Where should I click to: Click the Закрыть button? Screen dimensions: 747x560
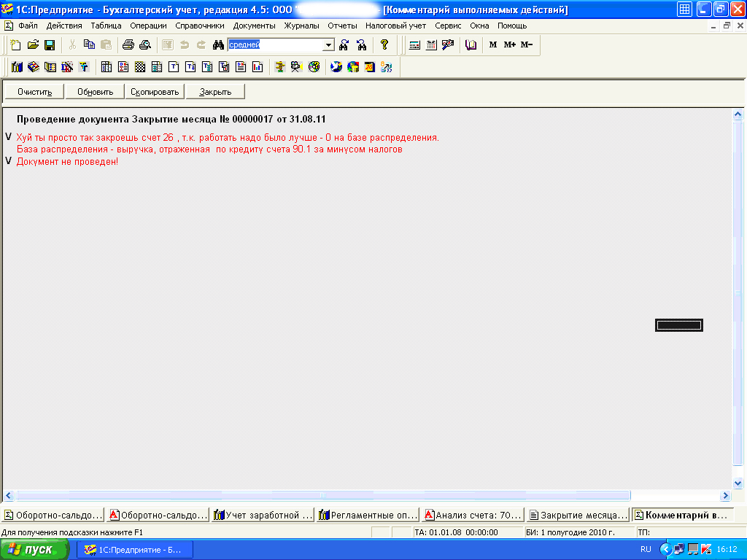[x=215, y=92]
